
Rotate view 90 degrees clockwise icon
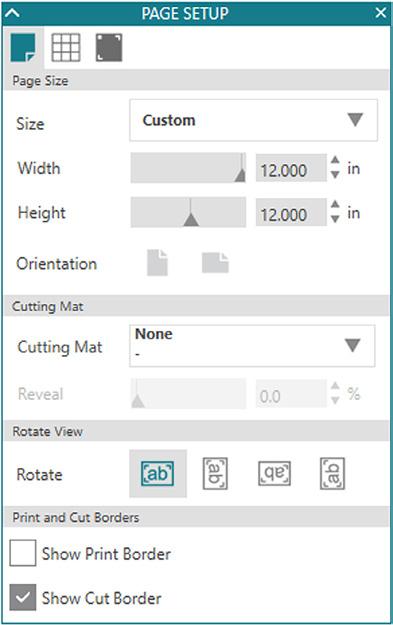pyautogui.click(x=215, y=474)
